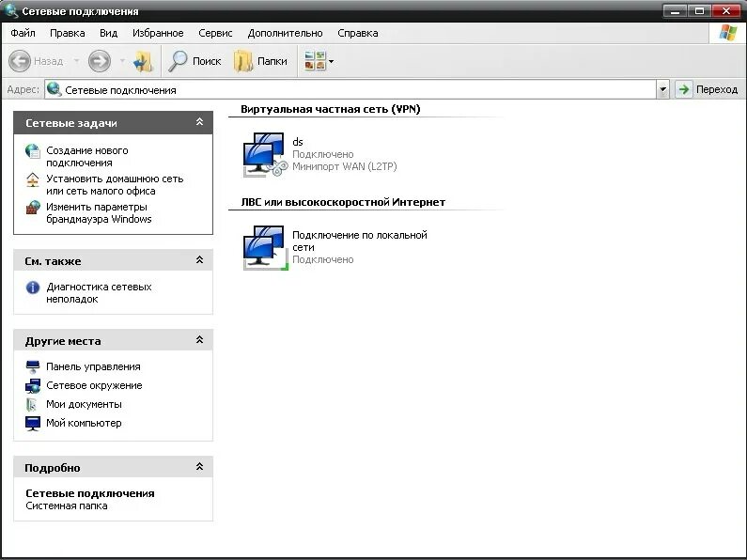Click the Минипорт WAN (L2TP) text

(x=345, y=166)
